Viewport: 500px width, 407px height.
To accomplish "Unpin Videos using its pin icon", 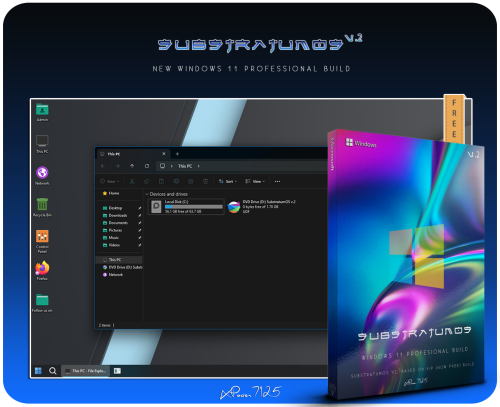I will coord(140,245).
